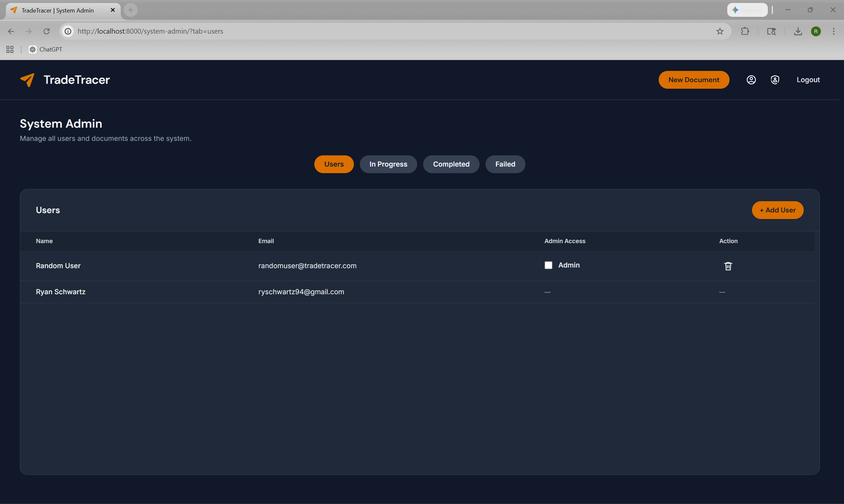Switch to the Users tab
Viewport: 844px width, 504px height.
pos(334,164)
